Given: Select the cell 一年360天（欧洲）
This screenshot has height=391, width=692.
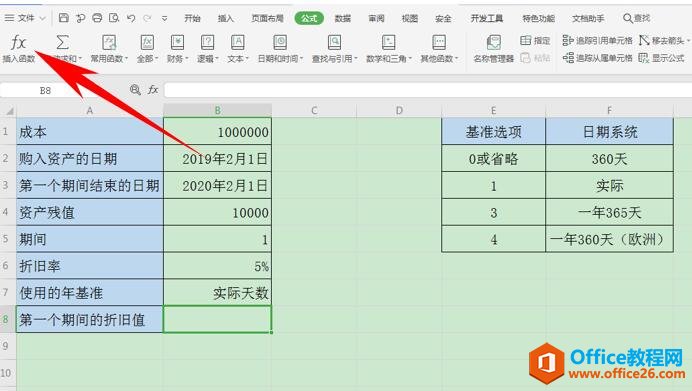Looking at the screenshot, I should pos(609,239).
